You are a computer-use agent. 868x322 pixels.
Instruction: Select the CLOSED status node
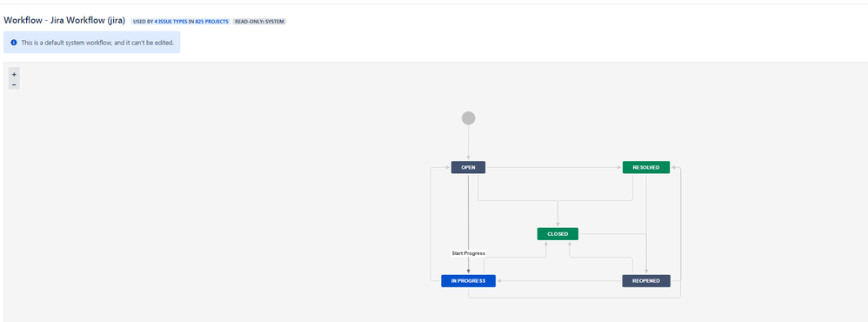[x=558, y=234]
